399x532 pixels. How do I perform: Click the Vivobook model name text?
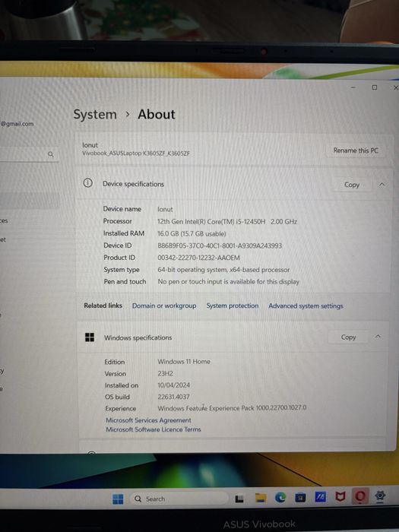[136, 154]
